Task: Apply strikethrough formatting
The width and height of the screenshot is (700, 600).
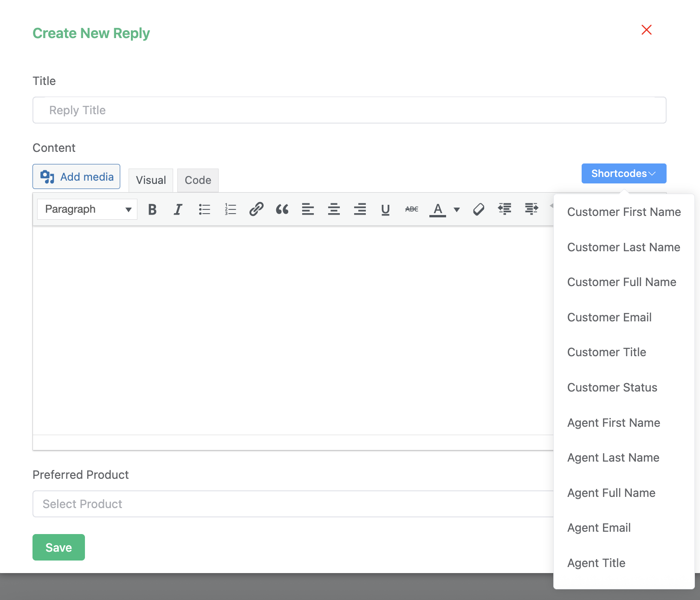Action: (411, 209)
